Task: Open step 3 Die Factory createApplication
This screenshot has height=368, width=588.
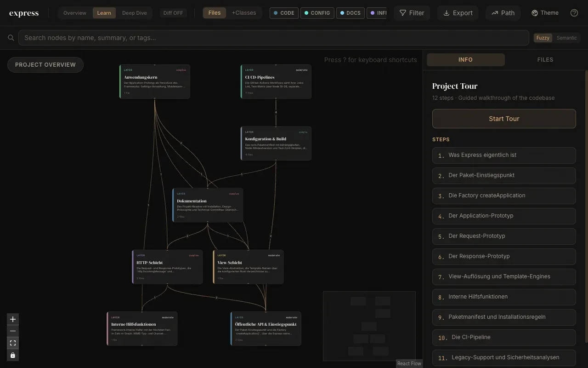Action: tap(504, 196)
